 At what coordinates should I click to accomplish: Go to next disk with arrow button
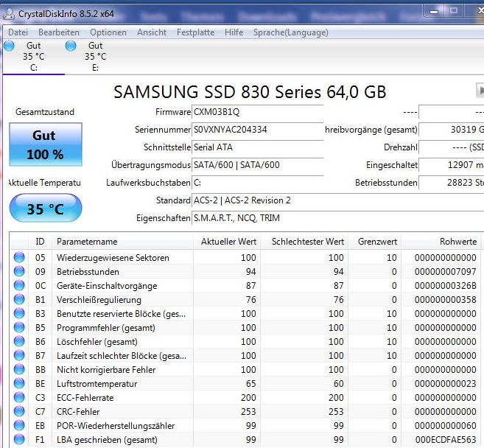(480, 91)
